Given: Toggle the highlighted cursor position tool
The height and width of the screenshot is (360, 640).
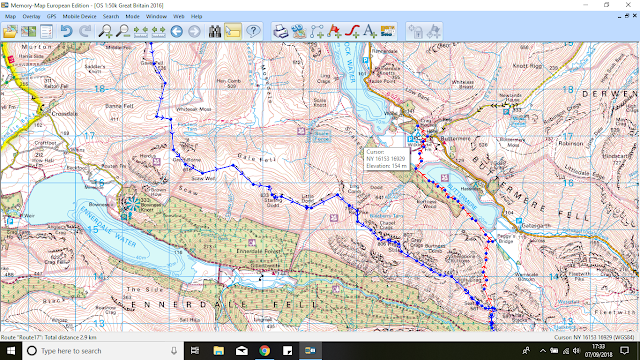Looking at the screenshot, I should point(233,31).
